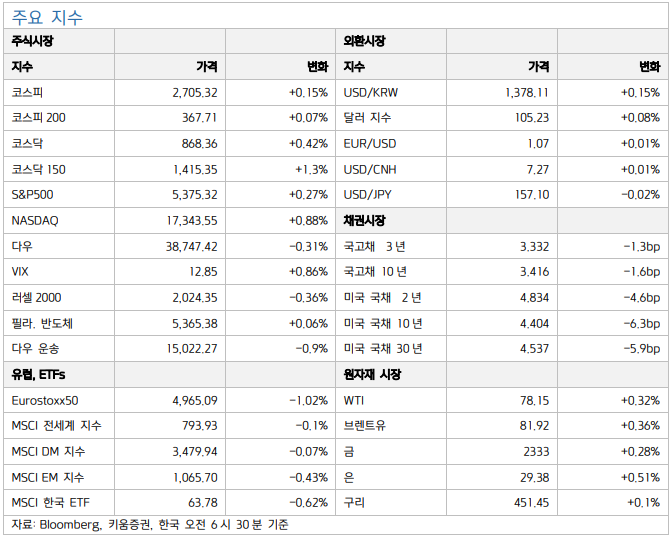Screen dimensions: 671x537
Task: Click the 'Eurostoxx50' row label
Action: [45, 401]
